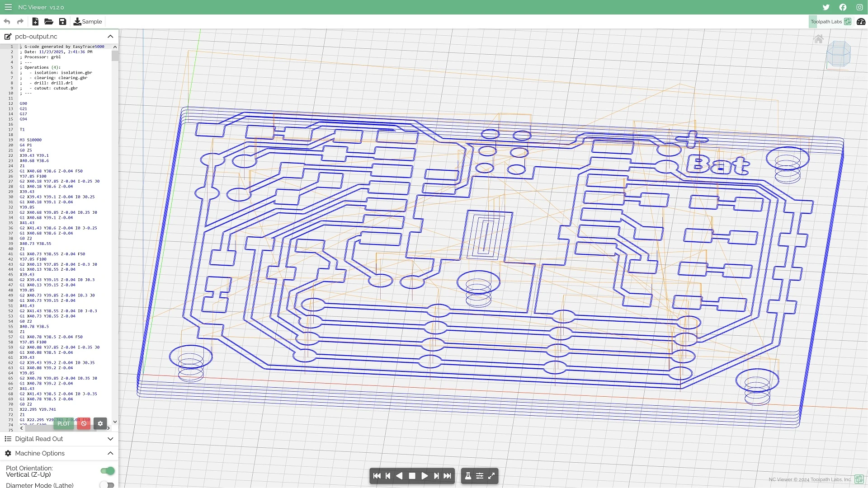Toggle Plot Orientation Vertical (Z-Up)
Image resolution: width=868 pixels, height=488 pixels.
(107, 471)
